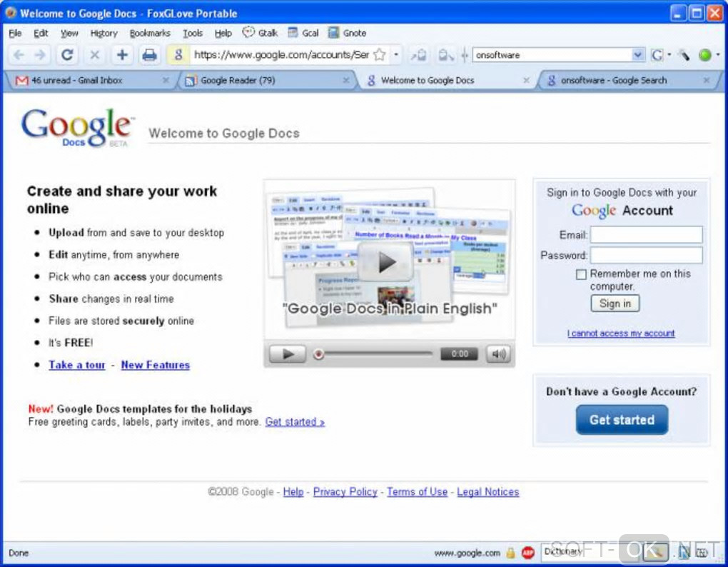Click the first icon right of the URL dropdown
This screenshot has width=728, height=567.
[418, 55]
